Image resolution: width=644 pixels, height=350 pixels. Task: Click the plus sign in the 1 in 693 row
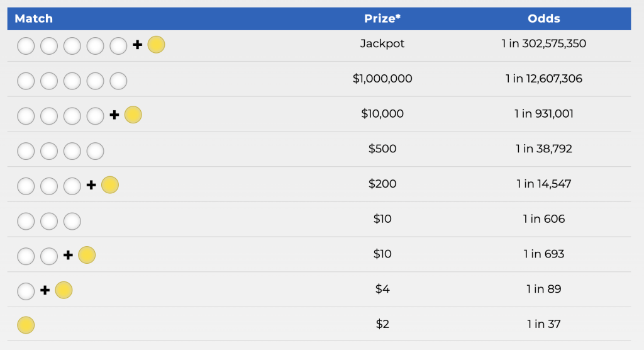point(68,256)
